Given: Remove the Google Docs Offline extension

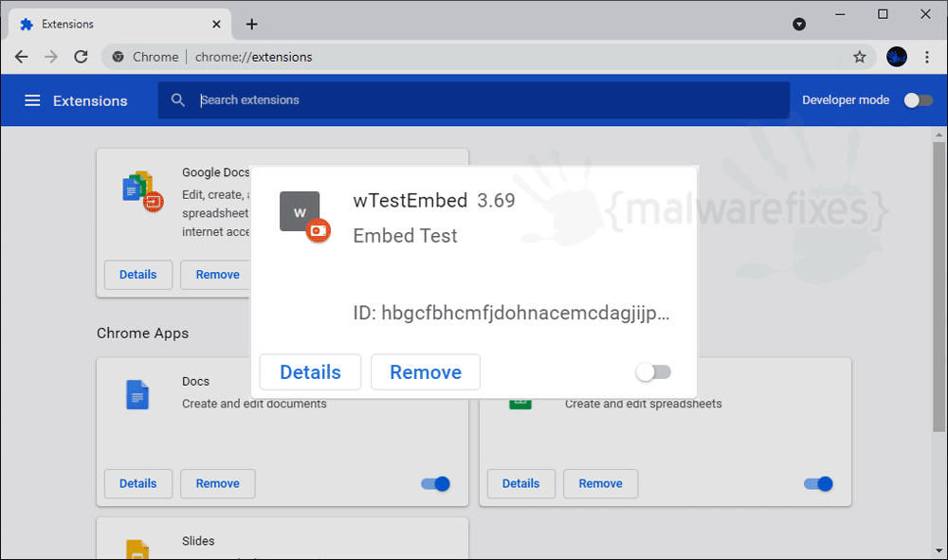Looking at the screenshot, I should tap(216, 275).
